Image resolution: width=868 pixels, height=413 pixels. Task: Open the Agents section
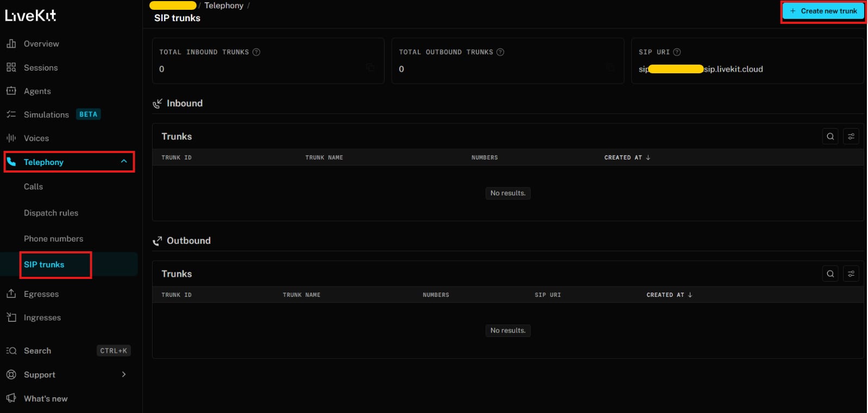pos(37,91)
